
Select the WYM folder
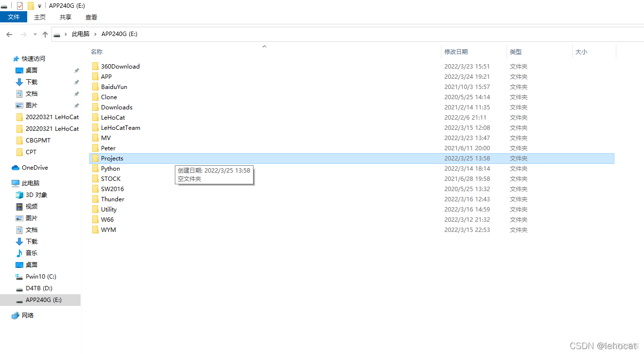(108, 230)
